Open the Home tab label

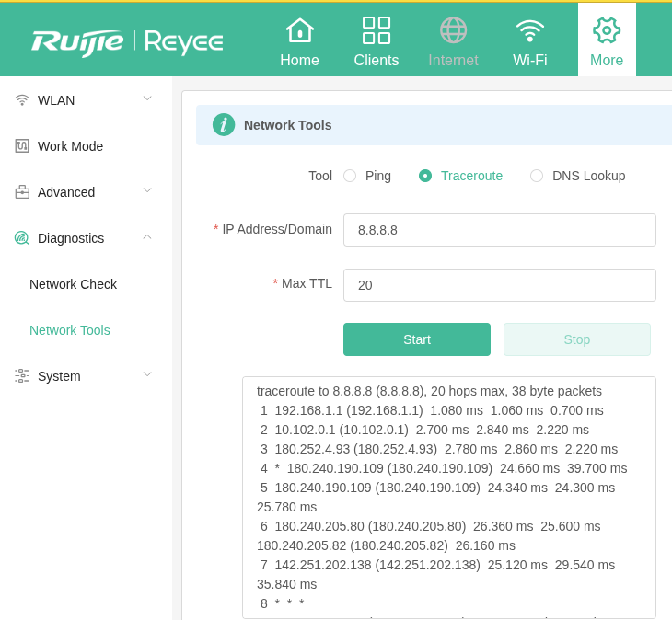coord(299,61)
